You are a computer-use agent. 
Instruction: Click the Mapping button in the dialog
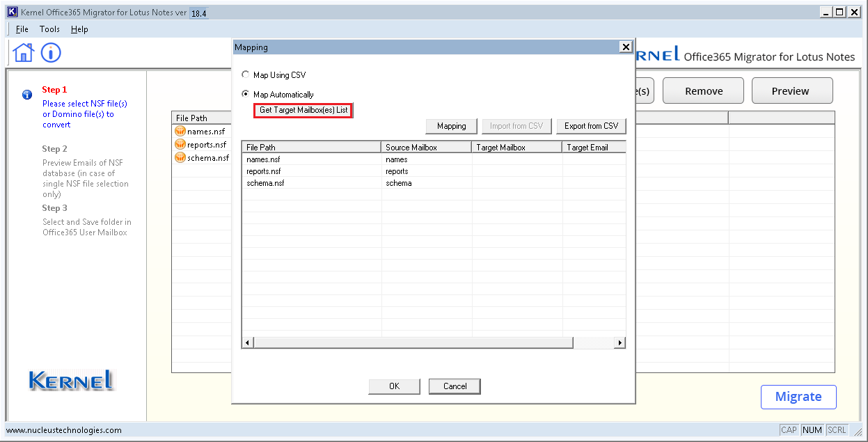(451, 126)
